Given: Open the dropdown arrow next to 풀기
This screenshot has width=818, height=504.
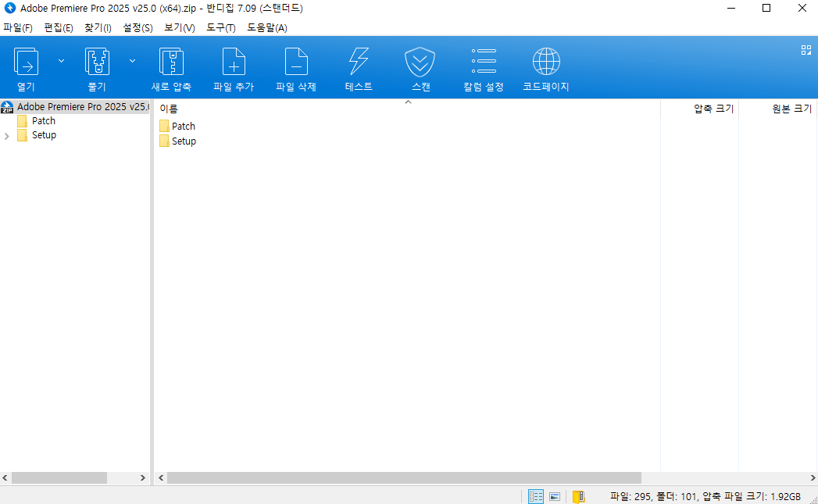Looking at the screenshot, I should pos(133,61).
